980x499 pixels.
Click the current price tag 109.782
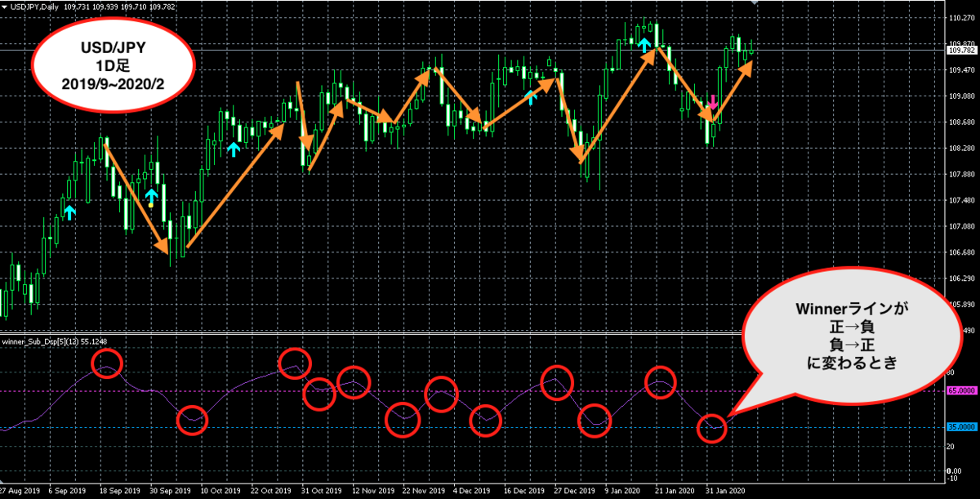(x=961, y=51)
